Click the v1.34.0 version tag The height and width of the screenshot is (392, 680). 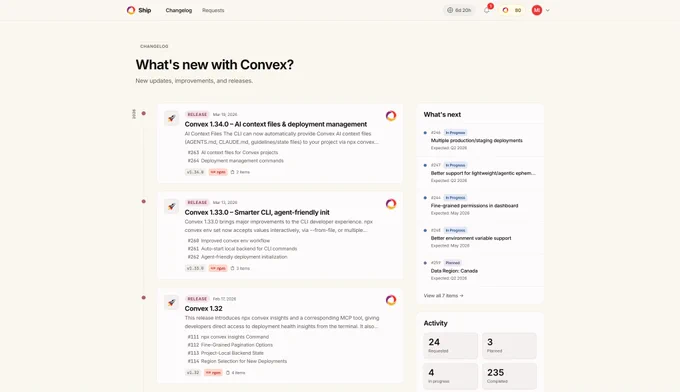195,172
